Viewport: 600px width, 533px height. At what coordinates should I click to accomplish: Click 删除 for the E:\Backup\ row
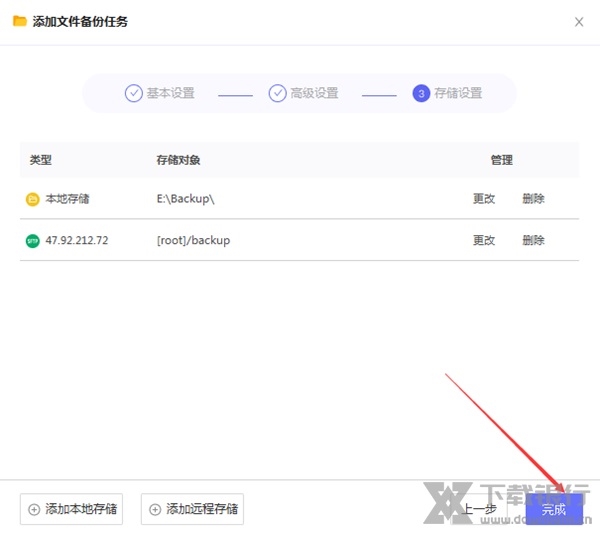[533, 199]
